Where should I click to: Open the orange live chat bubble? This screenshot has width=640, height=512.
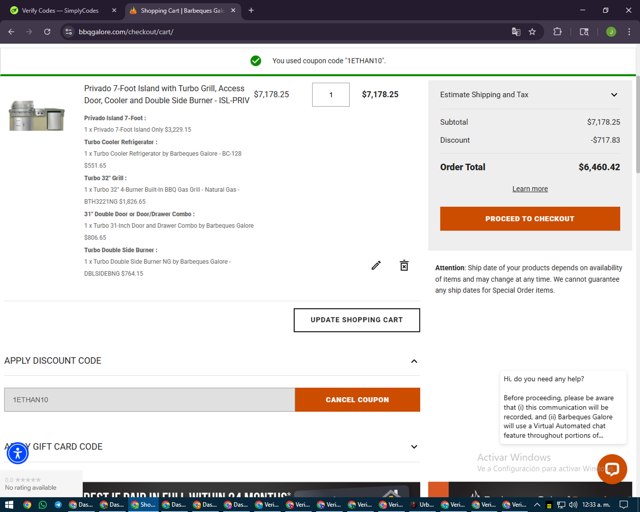click(612, 469)
